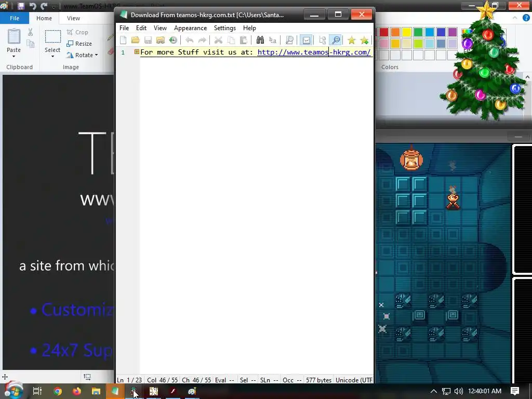Open the volume speaker tray icon
The width and height of the screenshot is (532, 399).
(458, 391)
